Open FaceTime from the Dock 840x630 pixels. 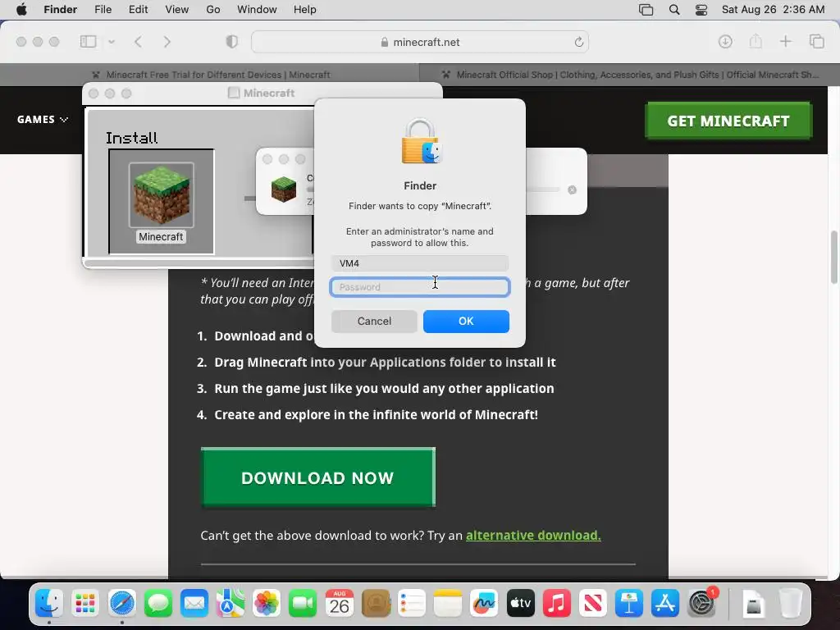pyautogui.click(x=303, y=604)
